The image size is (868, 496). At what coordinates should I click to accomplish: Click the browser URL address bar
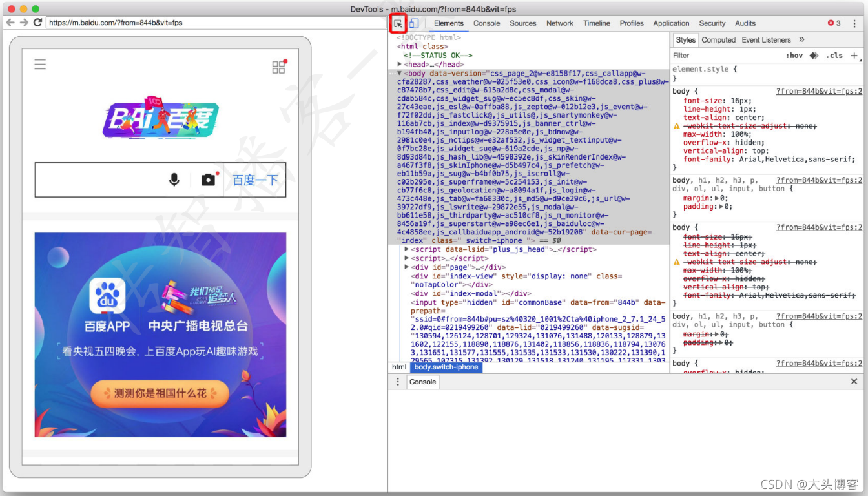216,23
